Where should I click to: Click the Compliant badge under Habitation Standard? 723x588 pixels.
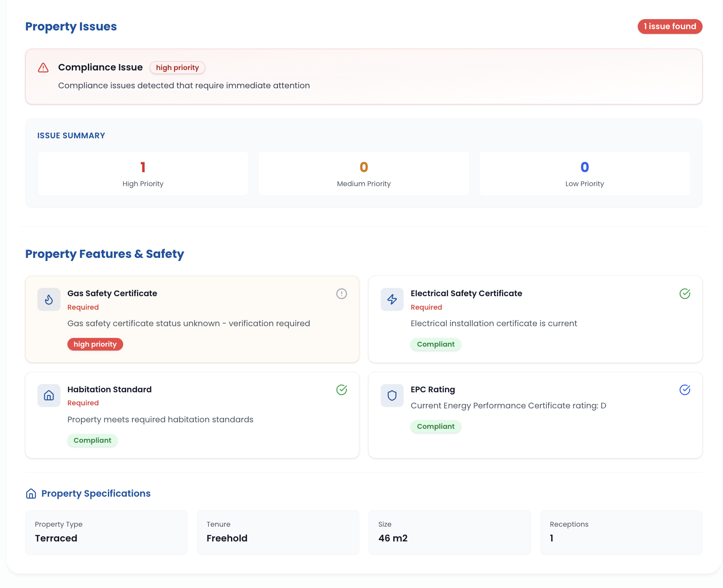pos(92,441)
